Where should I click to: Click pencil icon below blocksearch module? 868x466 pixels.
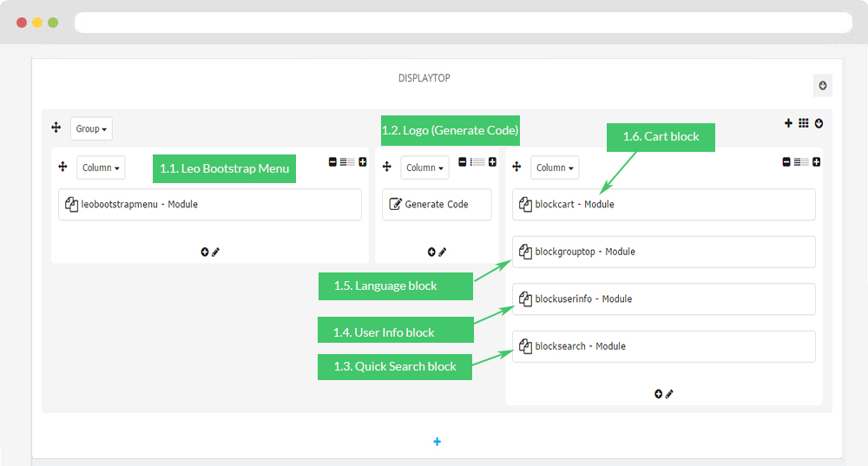(669, 393)
